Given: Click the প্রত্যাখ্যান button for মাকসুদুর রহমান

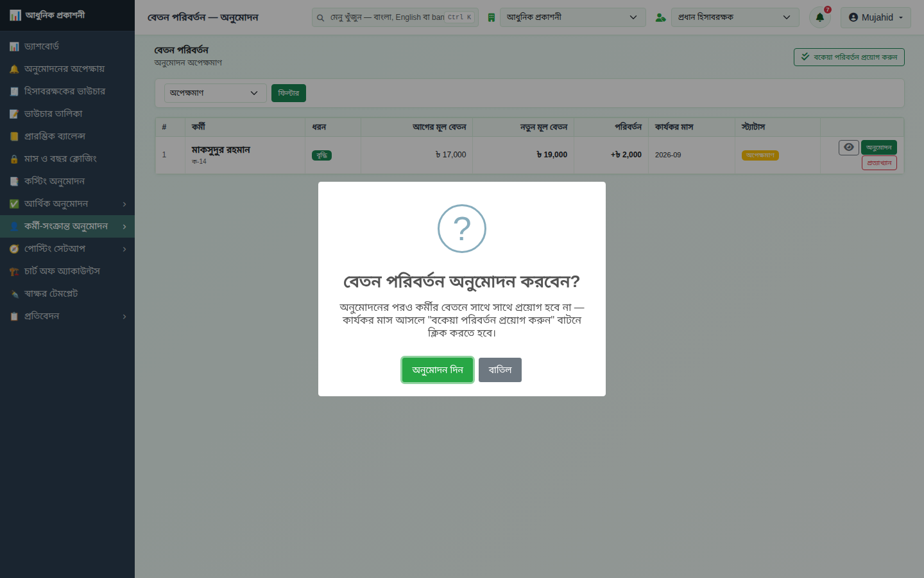Looking at the screenshot, I should (879, 163).
